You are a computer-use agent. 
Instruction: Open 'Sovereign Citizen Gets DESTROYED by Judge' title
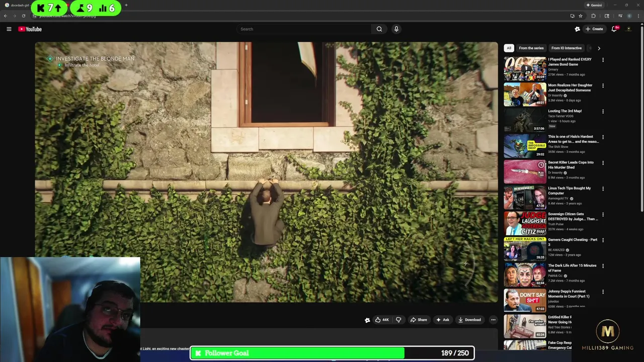point(573,217)
